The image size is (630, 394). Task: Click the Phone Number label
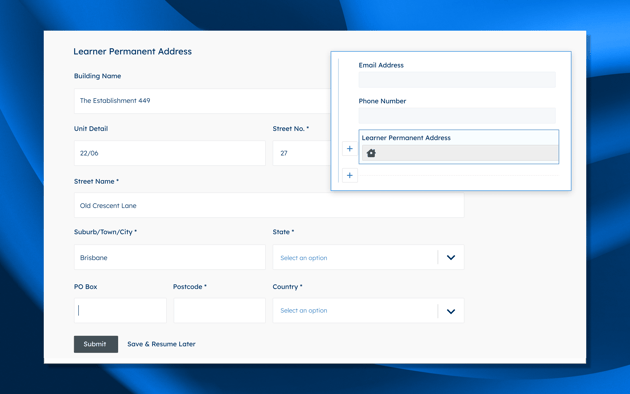(382, 101)
